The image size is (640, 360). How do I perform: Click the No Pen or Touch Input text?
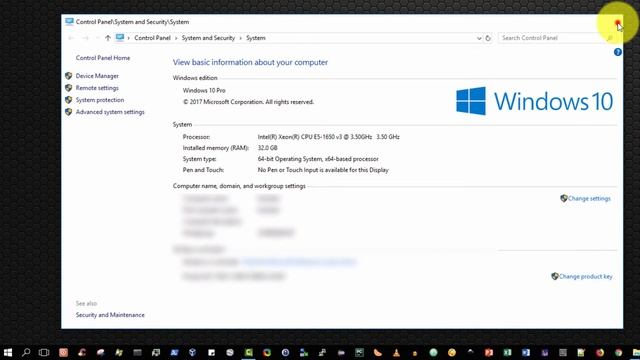pyautogui.click(x=323, y=170)
